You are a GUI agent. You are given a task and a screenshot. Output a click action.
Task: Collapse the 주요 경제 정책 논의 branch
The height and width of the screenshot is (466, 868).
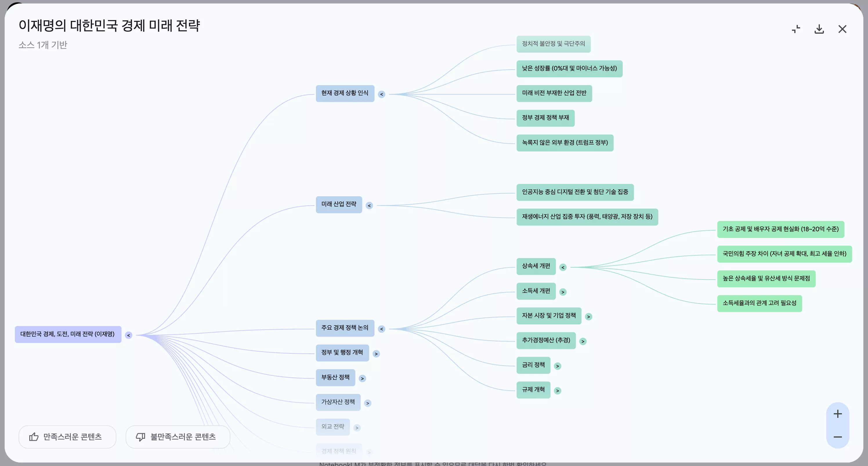[381, 329]
